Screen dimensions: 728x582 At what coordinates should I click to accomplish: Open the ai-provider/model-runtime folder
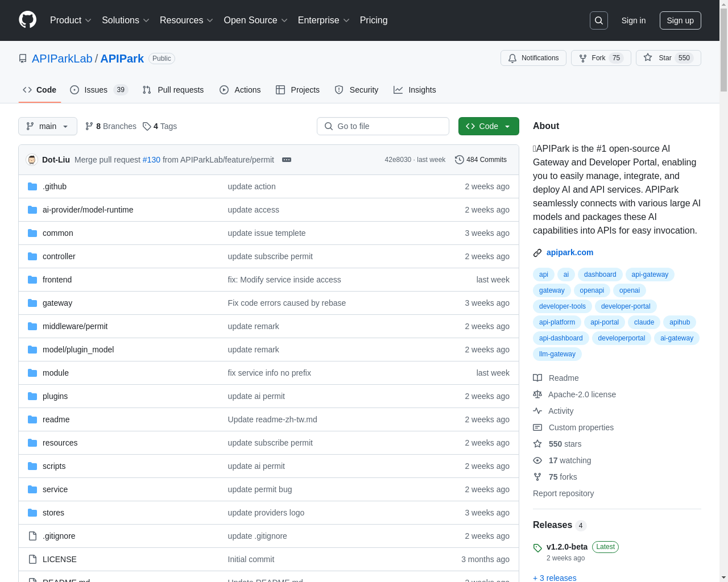click(x=88, y=210)
